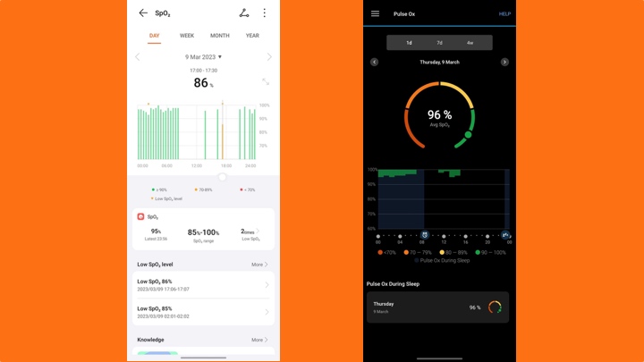Viewport: 644px width, 362px height.
Task: Open the Low SpO2 86% entry
Action: coord(203,285)
